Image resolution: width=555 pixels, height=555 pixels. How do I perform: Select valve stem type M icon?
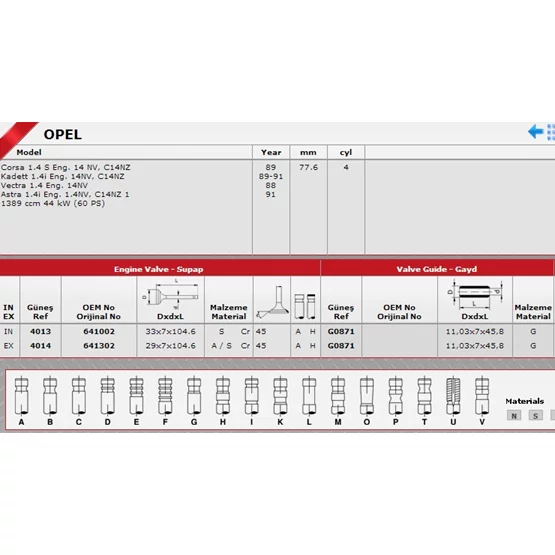tap(338, 396)
